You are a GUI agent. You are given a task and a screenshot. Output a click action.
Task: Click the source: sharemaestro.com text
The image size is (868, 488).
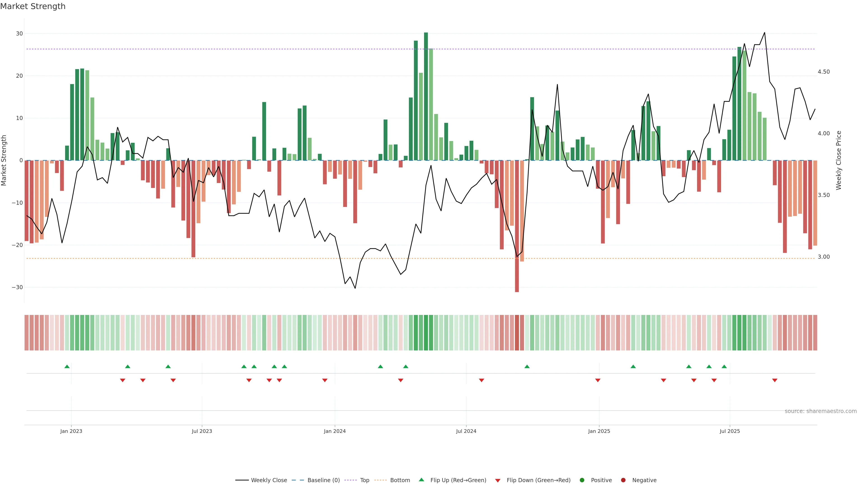click(x=821, y=411)
